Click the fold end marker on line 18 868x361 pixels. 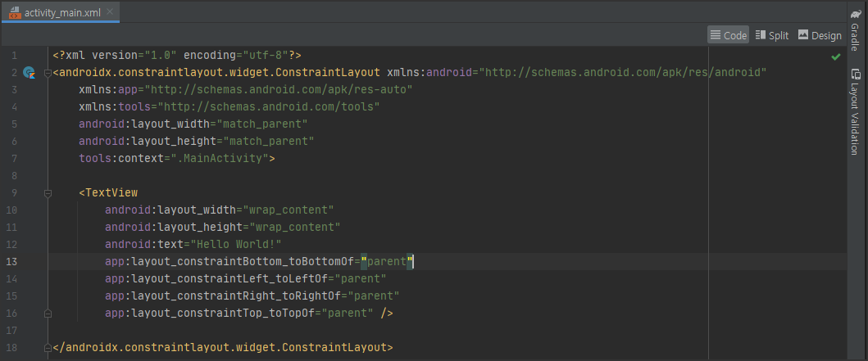tap(48, 348)
